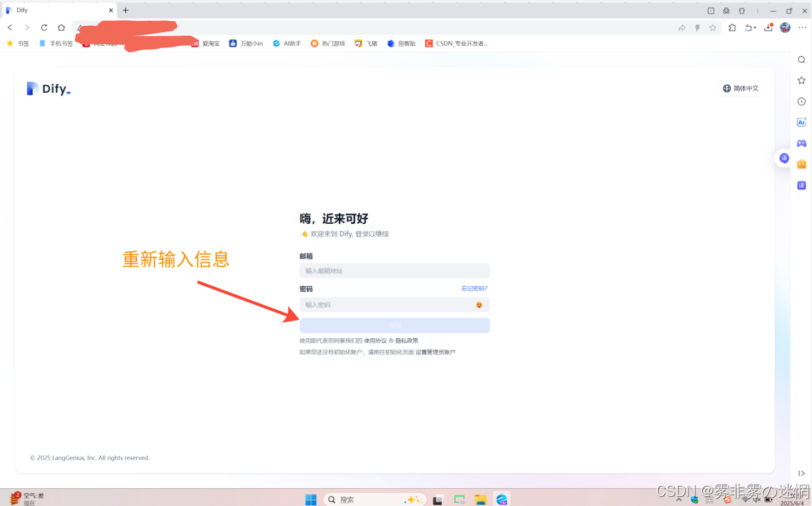Open sidebar orange toolbox icon
812x506 pixels.
point(802,164)
